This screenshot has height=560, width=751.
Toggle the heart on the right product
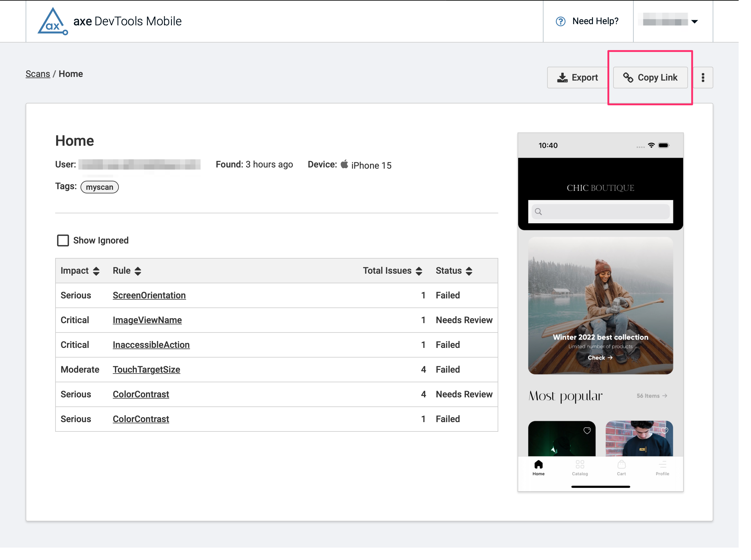pos(664,431)
